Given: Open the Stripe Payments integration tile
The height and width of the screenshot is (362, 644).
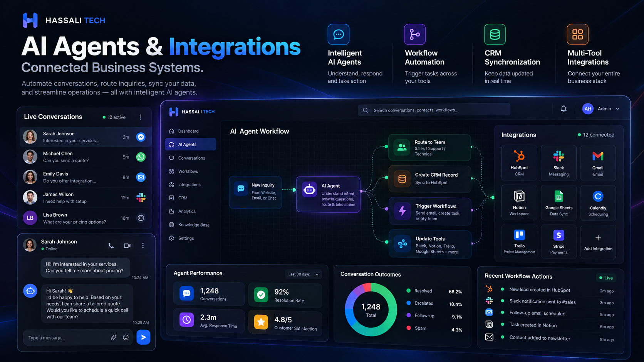Looking at the screenshot, I should tap(558, 242).
